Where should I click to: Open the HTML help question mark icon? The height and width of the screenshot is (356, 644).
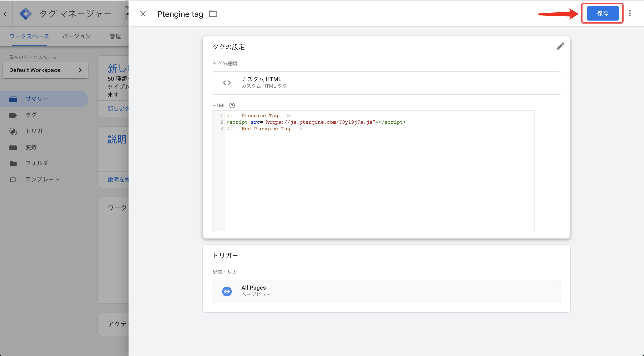[232, 105]
